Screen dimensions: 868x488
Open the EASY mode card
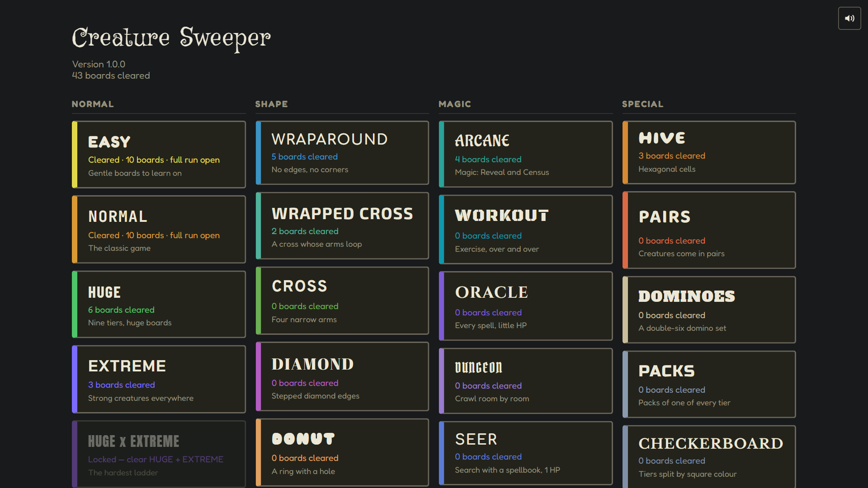[x=159, y=155]
